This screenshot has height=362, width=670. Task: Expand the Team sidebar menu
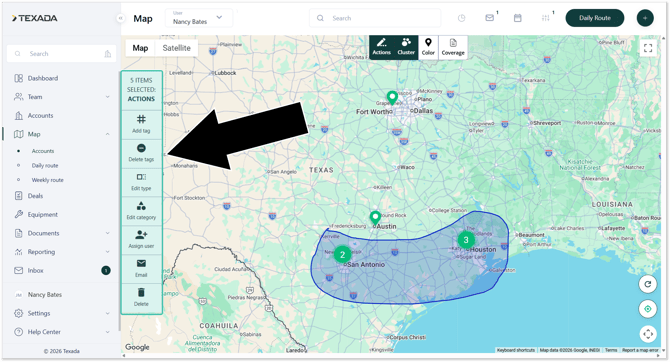(x=62, y=97)
